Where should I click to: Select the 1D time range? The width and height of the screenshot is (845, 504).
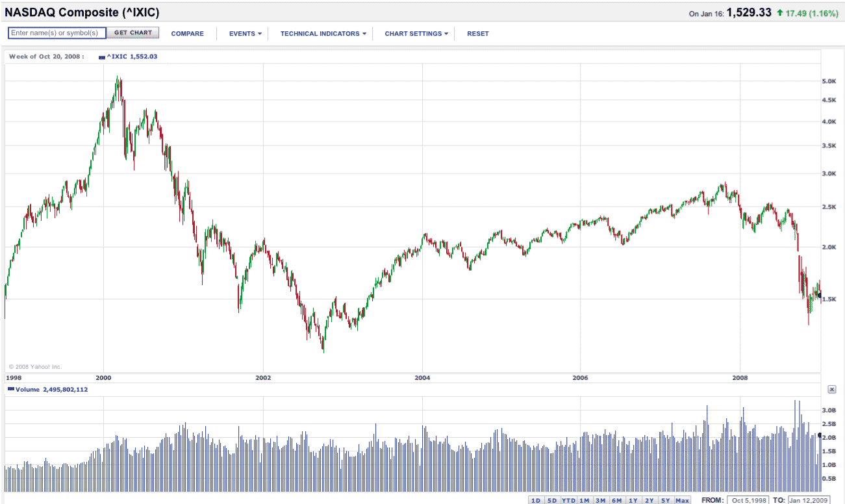click(536, 500)
